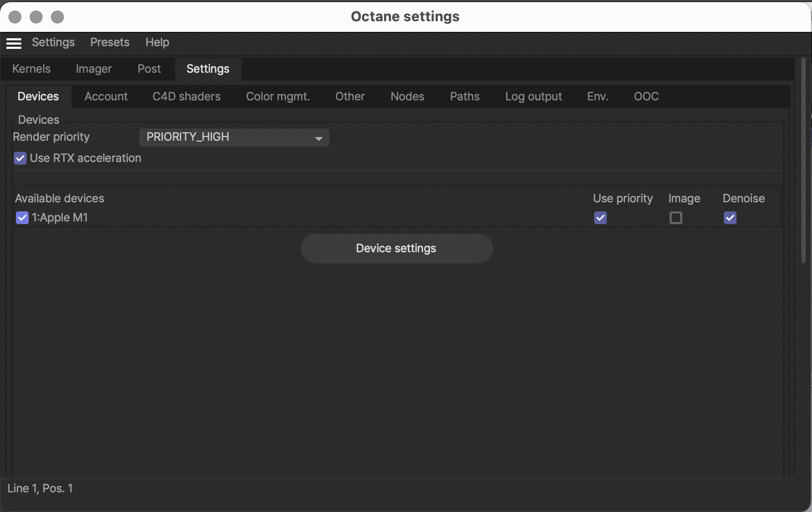Screen dimensions: 812x512
Task: Open the hamburger menu icon
Action: point(14,43)
